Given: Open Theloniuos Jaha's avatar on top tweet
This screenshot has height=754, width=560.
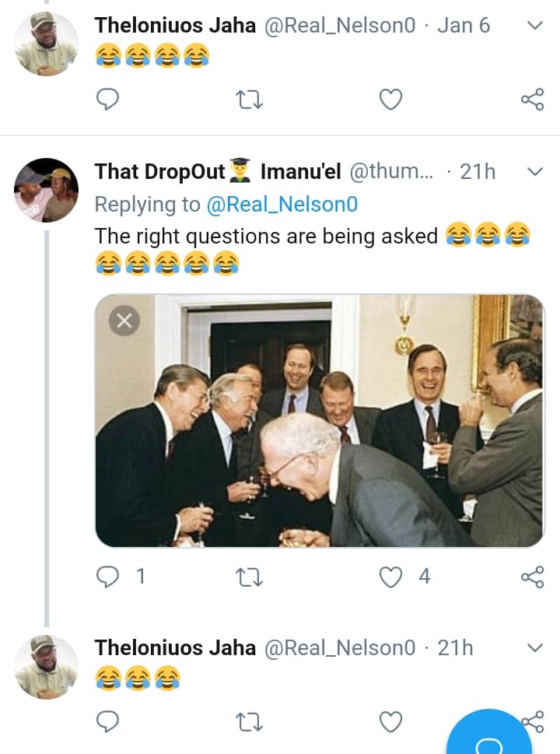Looking at the screenshot, I should (47, 44).
